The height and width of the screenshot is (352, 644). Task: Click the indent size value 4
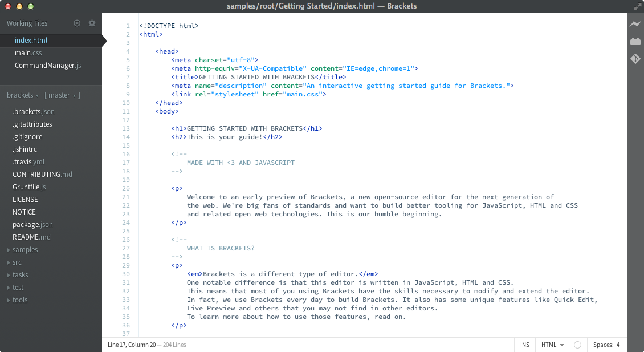pos(618,345)
